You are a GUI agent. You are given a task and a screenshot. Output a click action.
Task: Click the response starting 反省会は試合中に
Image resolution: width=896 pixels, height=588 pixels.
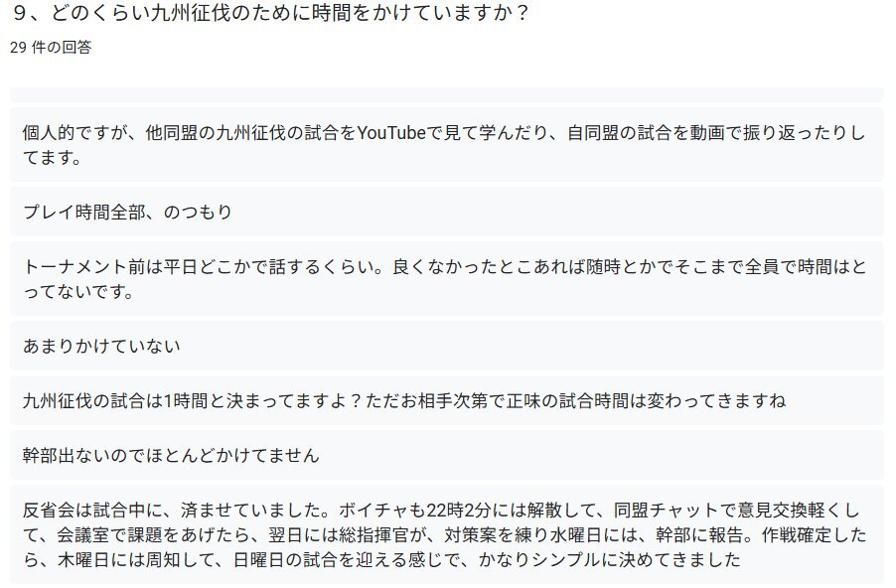click(447, 534)
